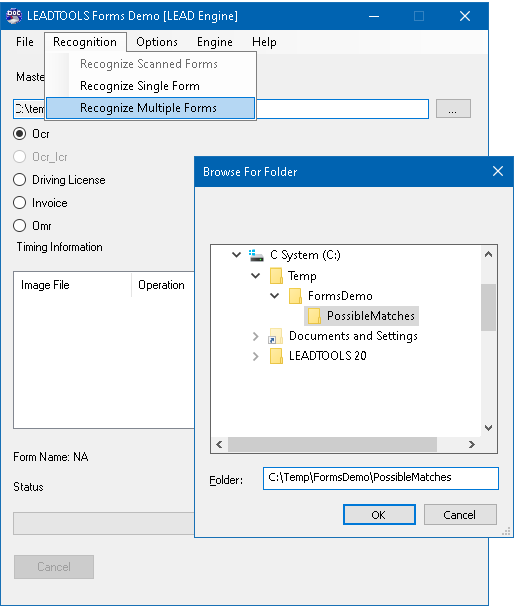Image resolution: width=514 pixels, height=606 pixels.
Task: Click the LEADTOOLS app icon in title bar
Action: 14,16
